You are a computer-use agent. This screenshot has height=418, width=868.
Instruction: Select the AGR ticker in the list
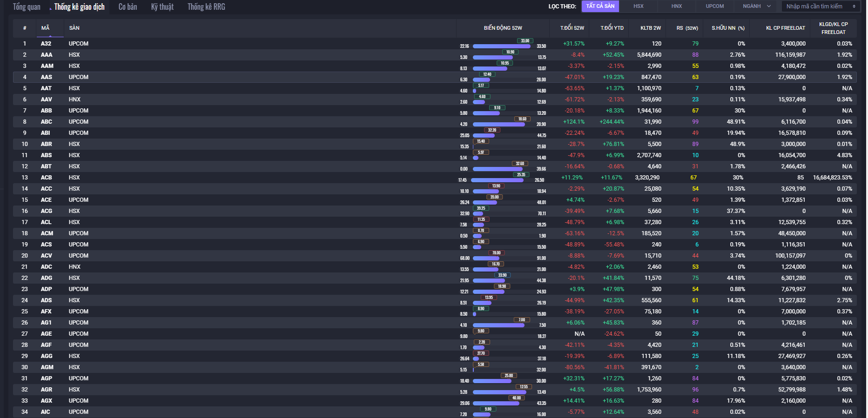pyautogui.click(x=46, y=390)
